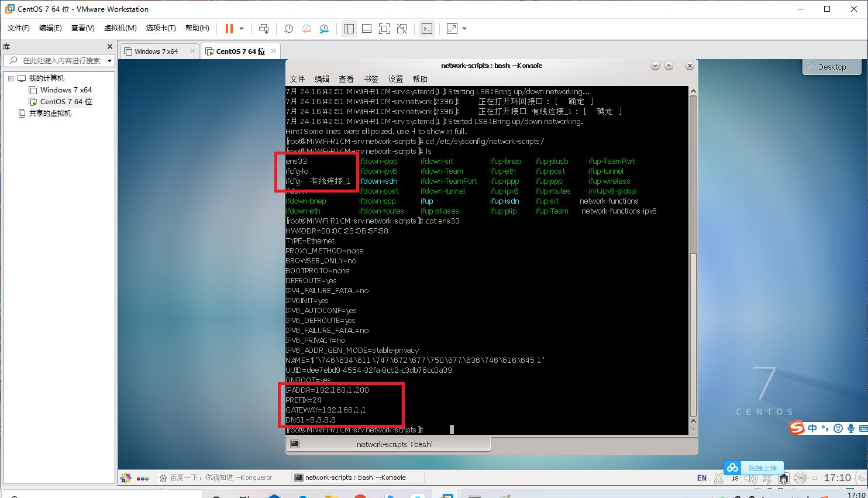
Task: Click the activities dots icon in panel
Action: [143, 478]
